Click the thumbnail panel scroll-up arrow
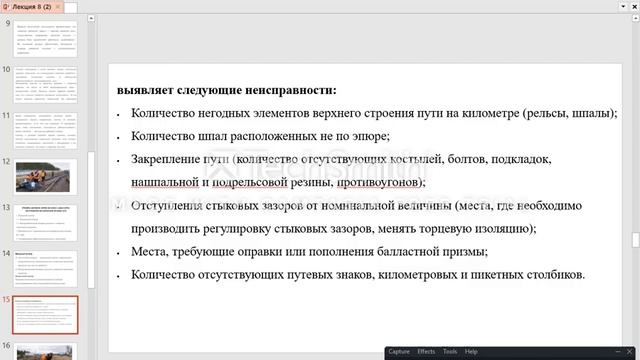Image resolution: width=640 pixels, height=360 pixels. [91, 18]
